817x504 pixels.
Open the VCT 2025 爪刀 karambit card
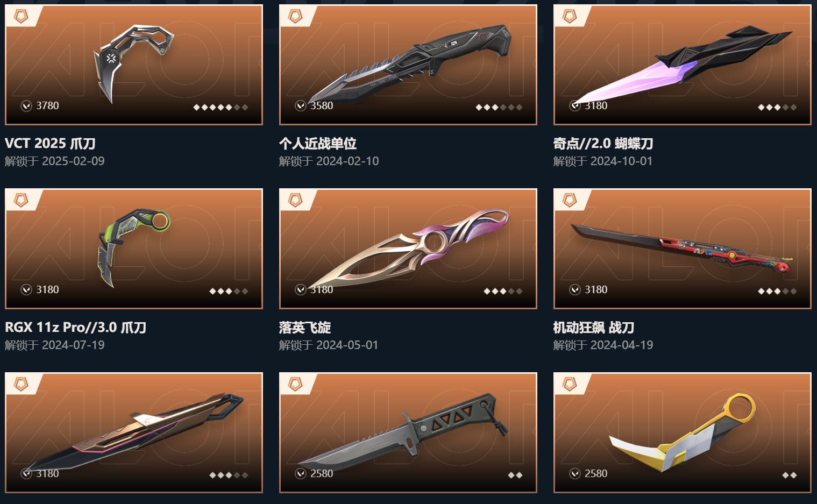[x=134, y=65]
